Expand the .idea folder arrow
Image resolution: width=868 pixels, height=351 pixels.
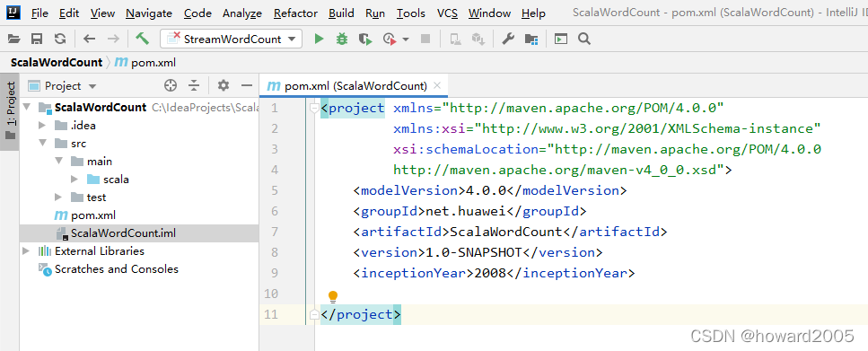point(42,125)
